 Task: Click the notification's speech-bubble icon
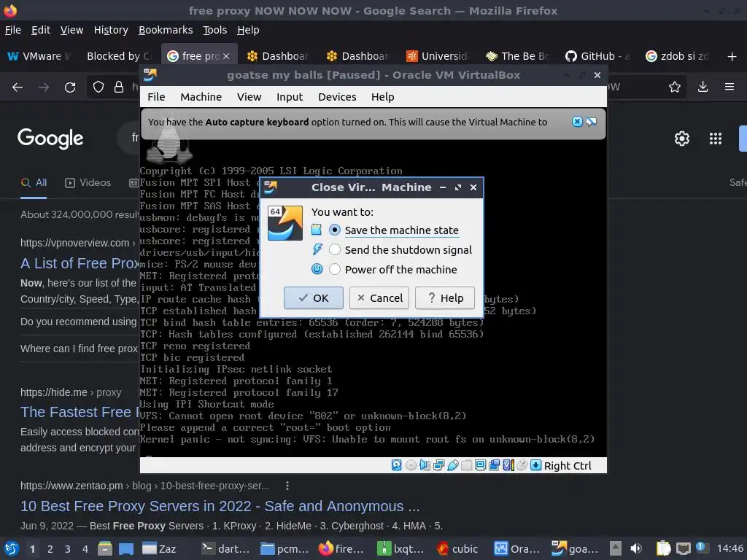[591, 122]
